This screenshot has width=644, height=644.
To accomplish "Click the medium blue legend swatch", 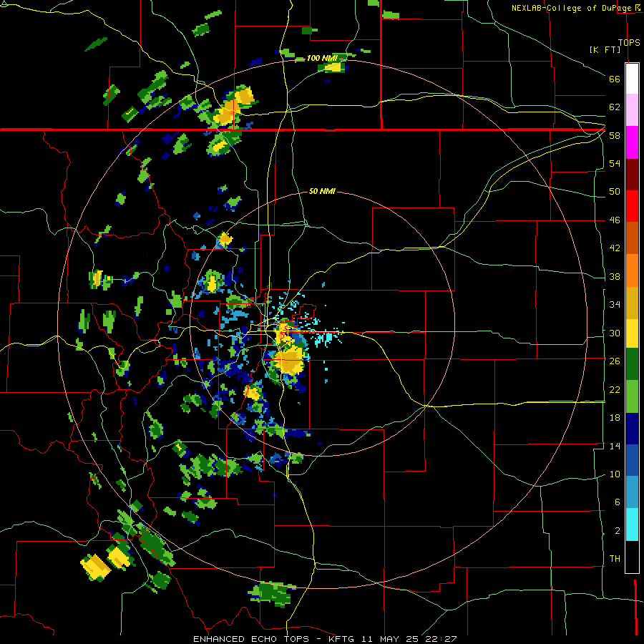I will (x=632, y=461).
